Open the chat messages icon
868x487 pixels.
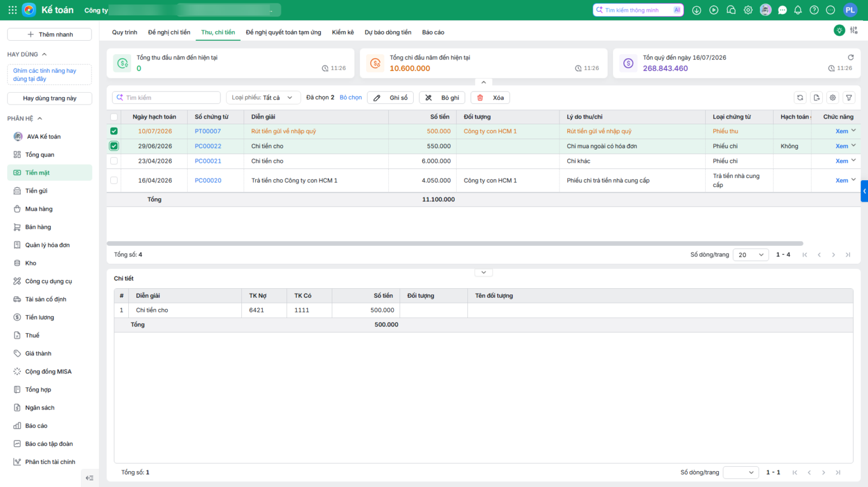tap(783, 10)
